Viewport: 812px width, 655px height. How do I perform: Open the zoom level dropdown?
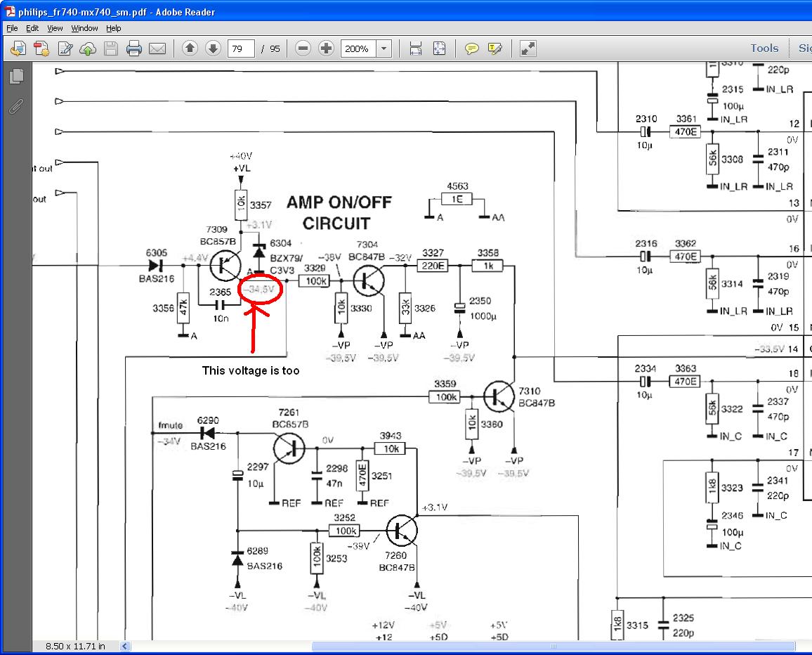click(x=384, y=48)
